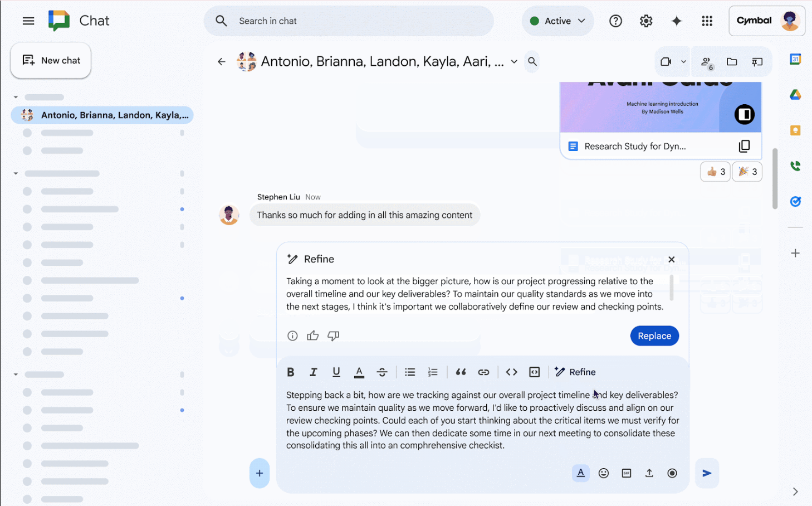The height and width of the screenshot is (506, 812).
Task: Insert an emoji into the message
Action: [x=604, y=473]
